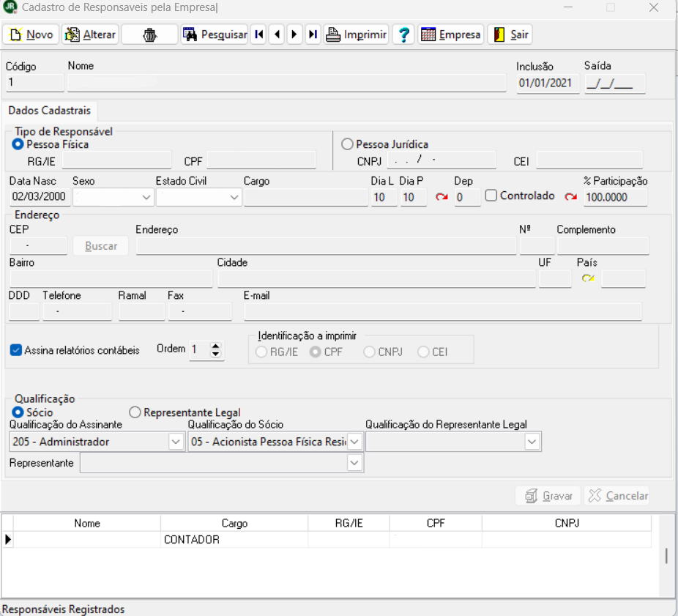Click the RG/IE input field
The image size is (678, 616).
pyautogui.click(x=116, y=160)
